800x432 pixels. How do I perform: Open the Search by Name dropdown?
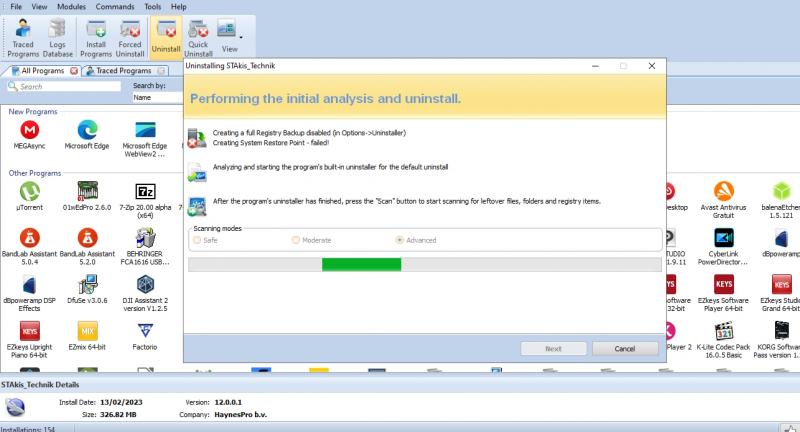point(157,97)
